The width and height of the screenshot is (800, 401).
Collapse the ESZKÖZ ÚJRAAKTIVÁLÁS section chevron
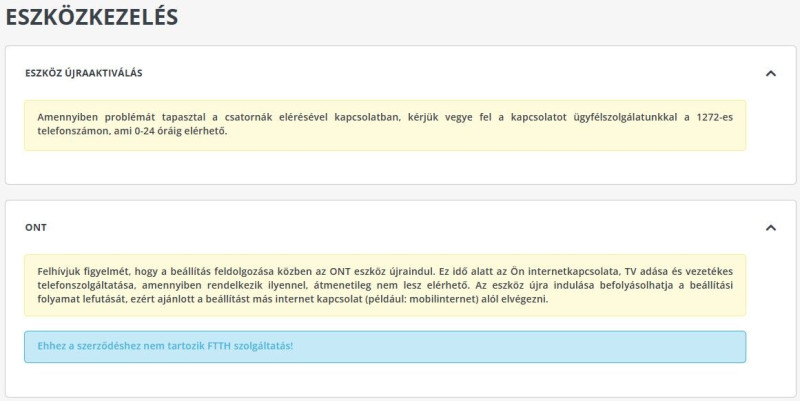coord(770,73)
